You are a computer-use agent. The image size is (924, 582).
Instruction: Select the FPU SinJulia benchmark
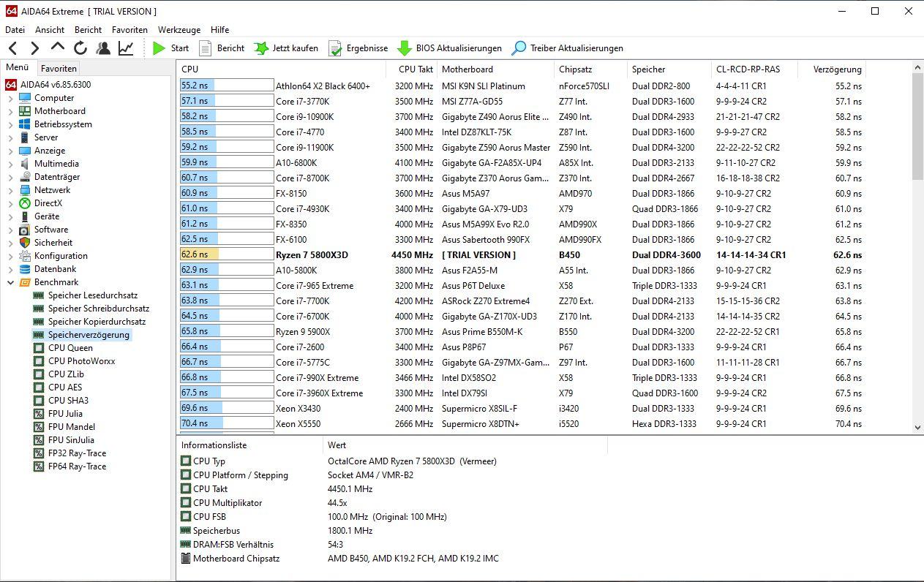pyautogui.click(x=71, y=440)
